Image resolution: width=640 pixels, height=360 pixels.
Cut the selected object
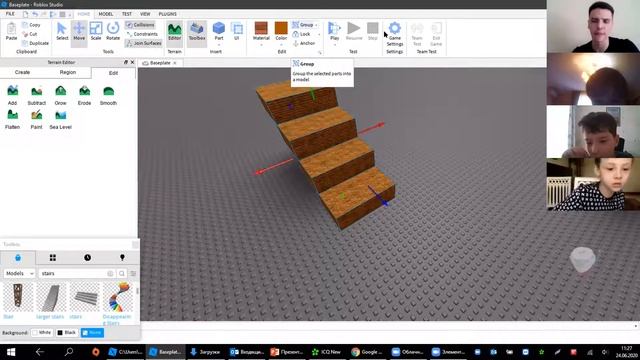pyautogui.click(x=30, y=34)
